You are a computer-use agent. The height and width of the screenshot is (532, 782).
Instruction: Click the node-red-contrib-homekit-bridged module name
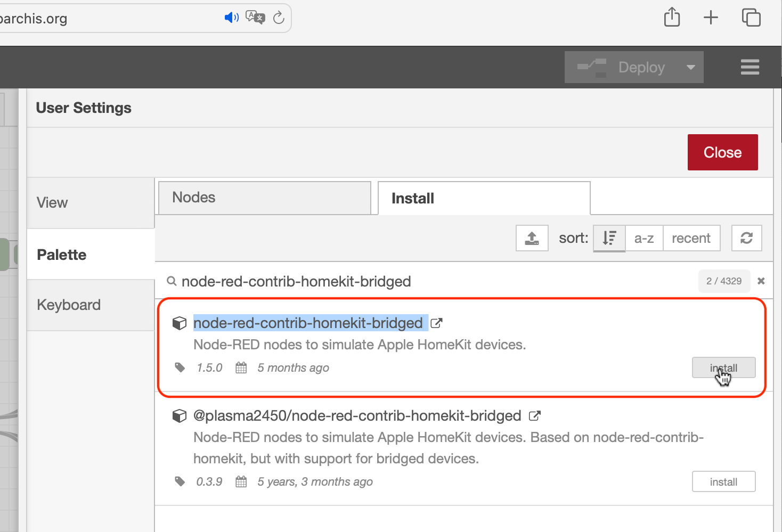point(308,323)
